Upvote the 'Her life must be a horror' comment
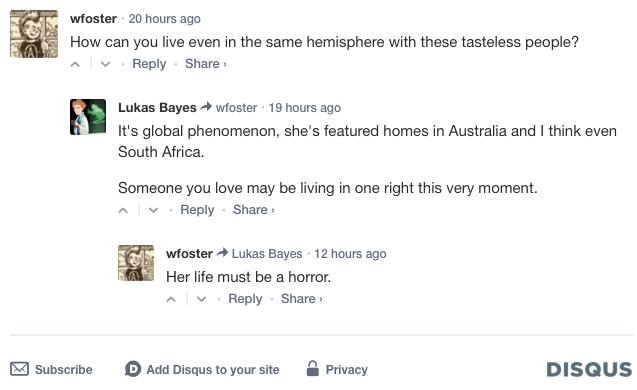The width and height of the screenshot is (637, 390). pyautogui.click(x=171, y=299)
